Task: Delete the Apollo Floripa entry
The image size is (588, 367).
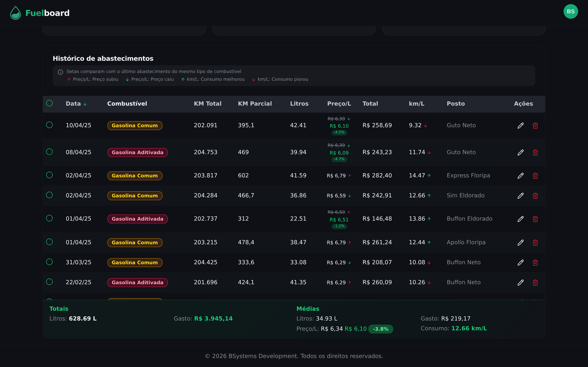Action: point(535,242)
